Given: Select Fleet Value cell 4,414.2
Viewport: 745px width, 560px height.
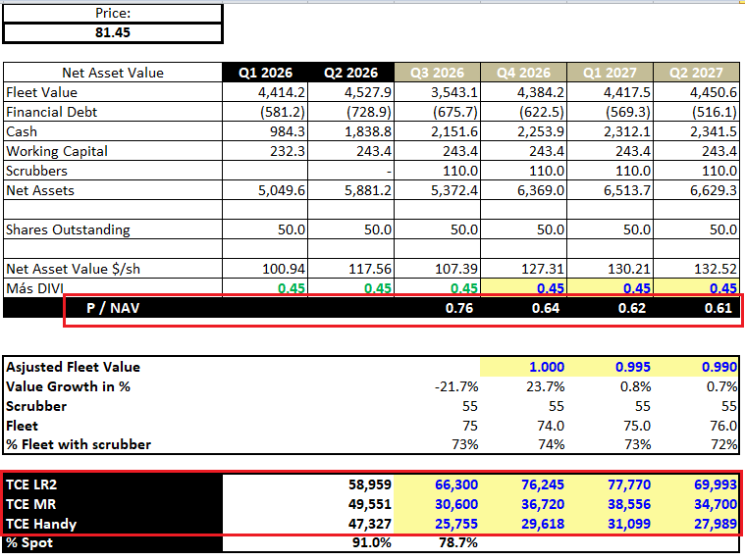Looking at the screenshot, I should (265, 92).
